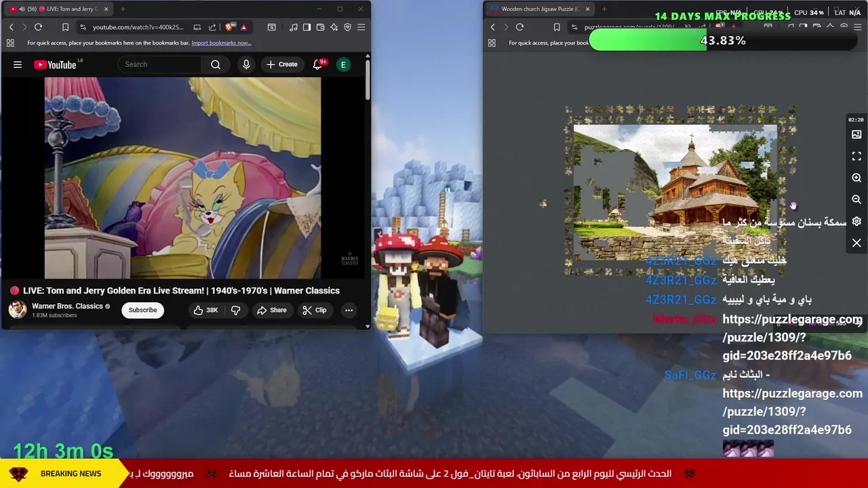Open a new tab in puzzle window
This screenshot has height=488, width=868.
point(604,9)
